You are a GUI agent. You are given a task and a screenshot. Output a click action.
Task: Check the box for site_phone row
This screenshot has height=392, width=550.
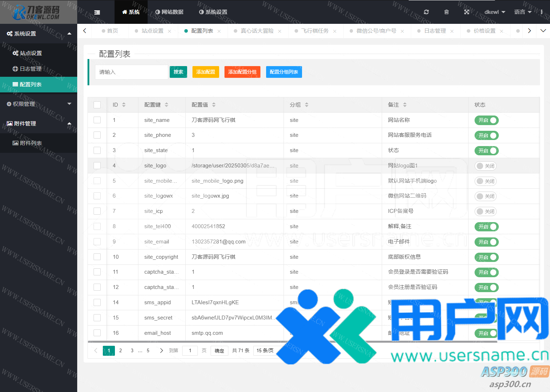coord(97,135)
